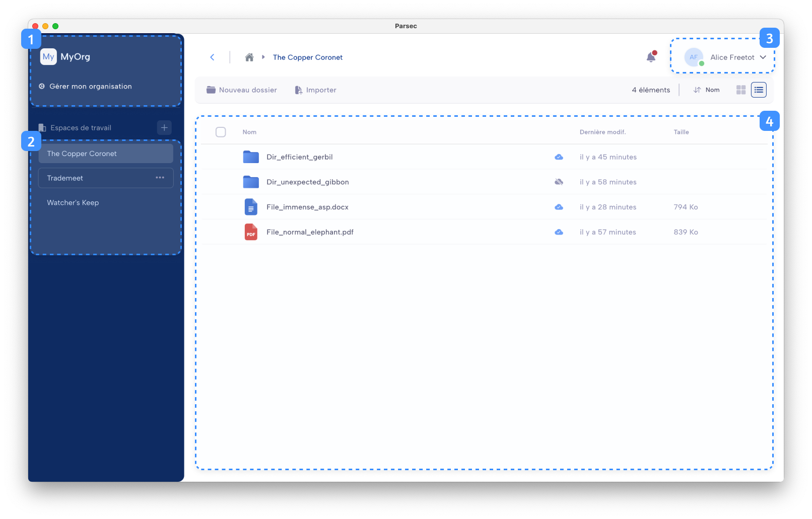Select Dir_efficient_gerbil row name
This screenshot has width=812, height=519.
(300, 157)
